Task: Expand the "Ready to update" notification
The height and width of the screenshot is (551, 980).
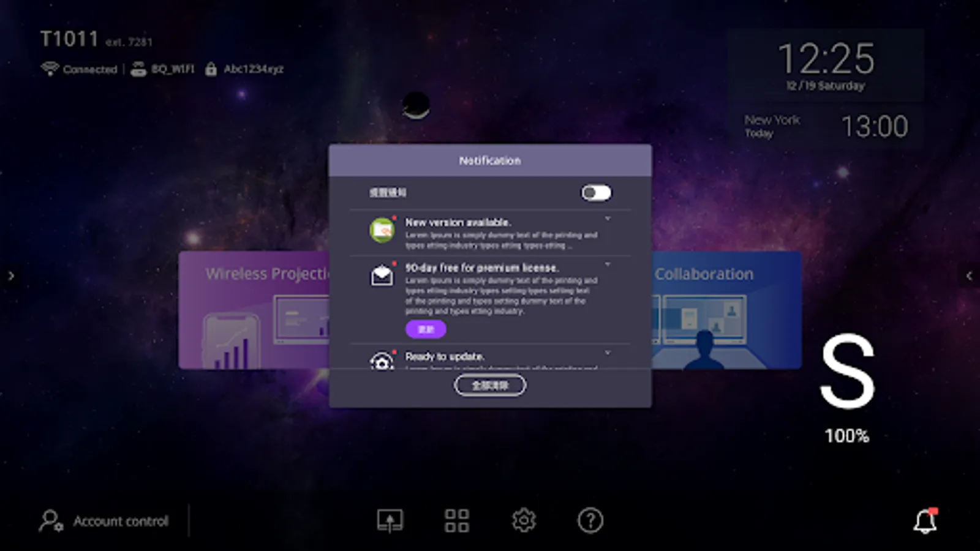Action: [x=608, y=353]
